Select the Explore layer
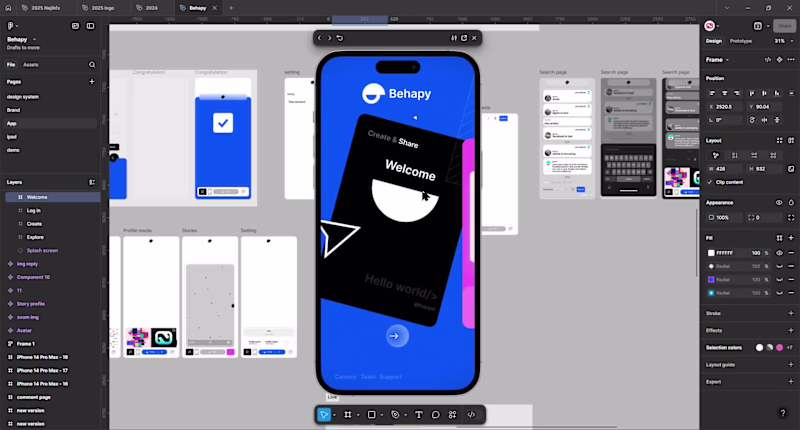800x430 pixels. (x=35, y=237)
